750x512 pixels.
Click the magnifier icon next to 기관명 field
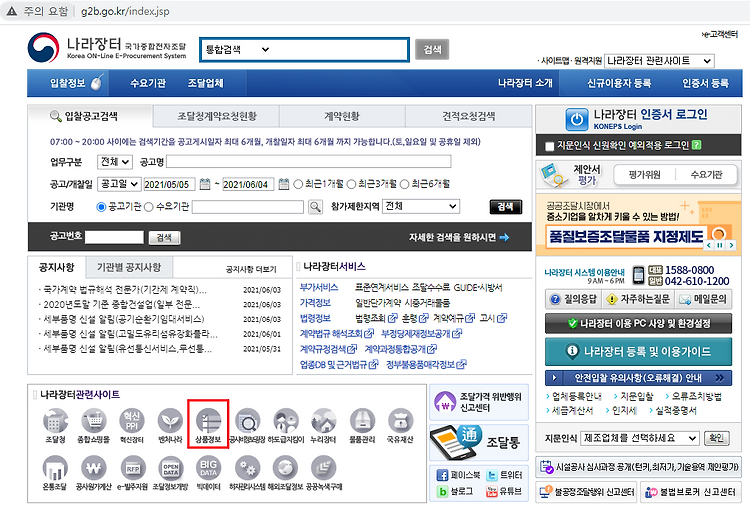(x=315, y=207)
